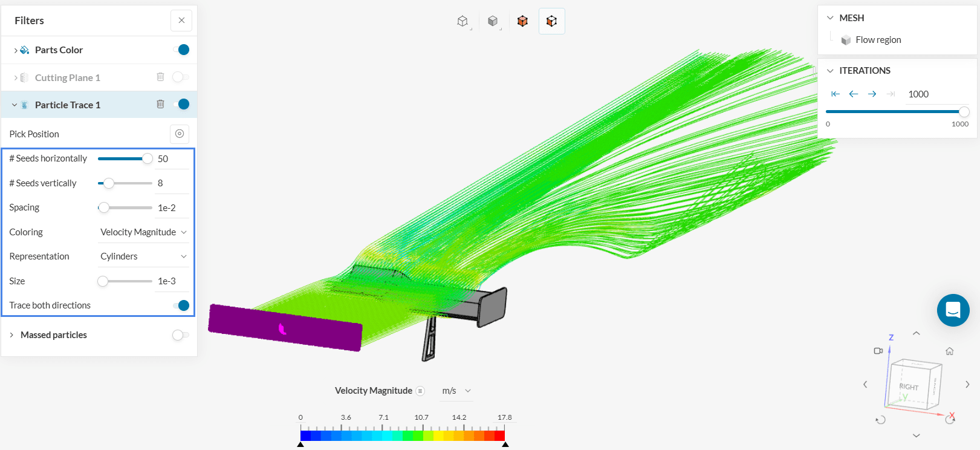Click the Pick Position target icon

click(180, 134)
